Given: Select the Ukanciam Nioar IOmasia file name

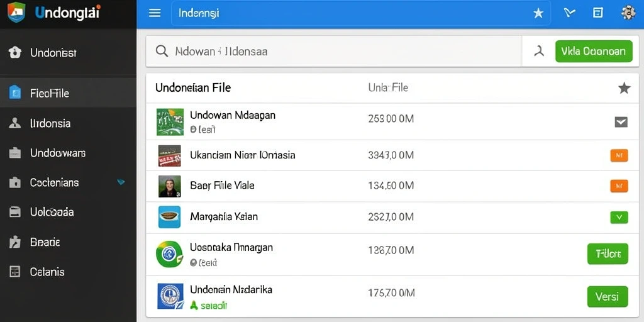Looking at the screenshot, I should [242, 155].
